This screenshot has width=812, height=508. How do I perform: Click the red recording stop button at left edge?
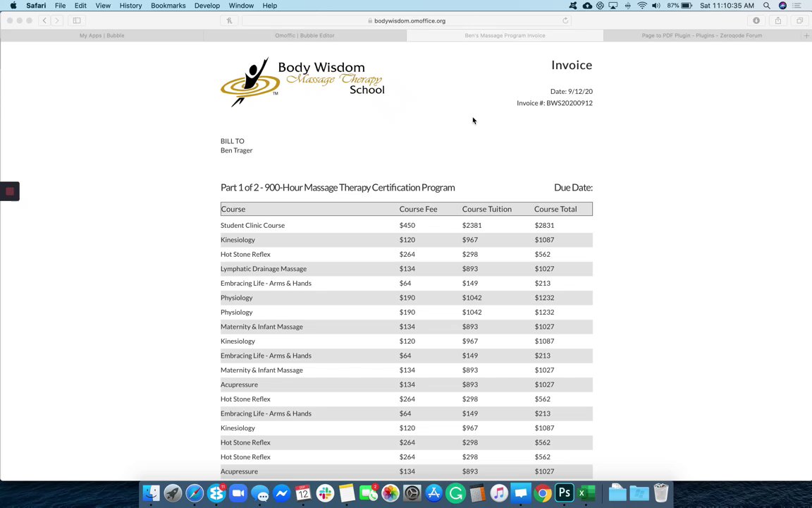9,191
